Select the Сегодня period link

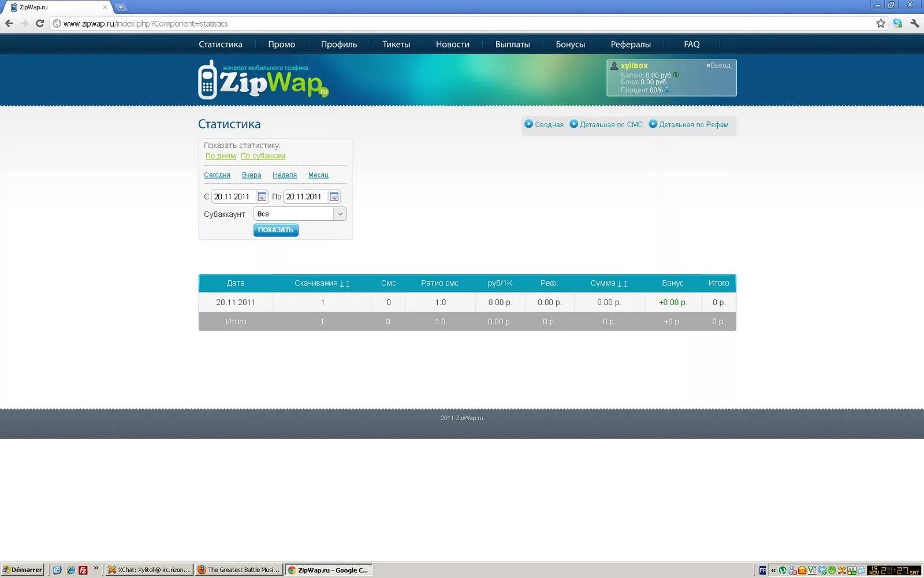point(217,175)
